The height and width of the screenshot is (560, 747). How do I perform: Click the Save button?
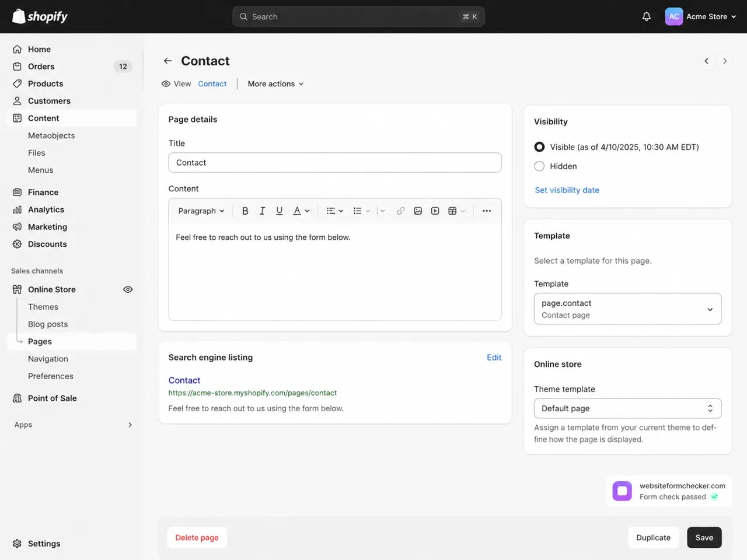pyautogui.click(x=704, y=537)
